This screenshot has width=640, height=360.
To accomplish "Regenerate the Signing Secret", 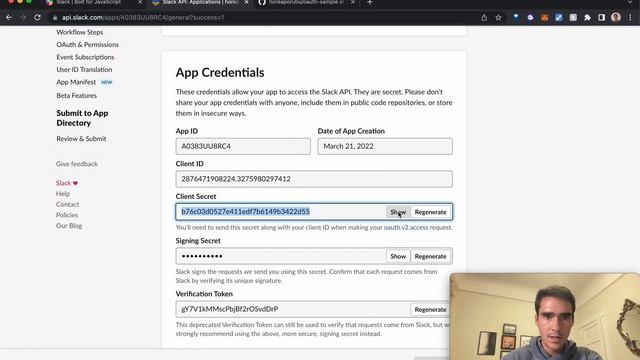I will click(x=430, y=256).
